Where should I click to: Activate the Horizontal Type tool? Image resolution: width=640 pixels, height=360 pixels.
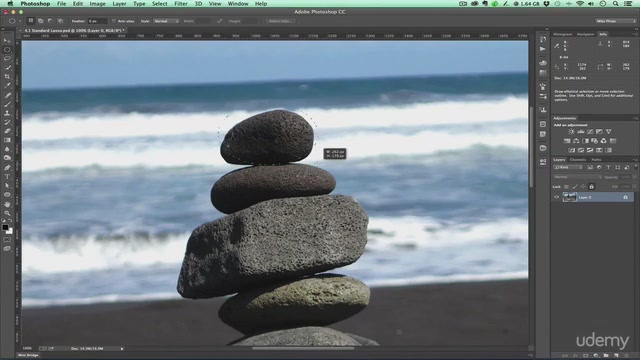pyautogui.click(x=7, y=177)
